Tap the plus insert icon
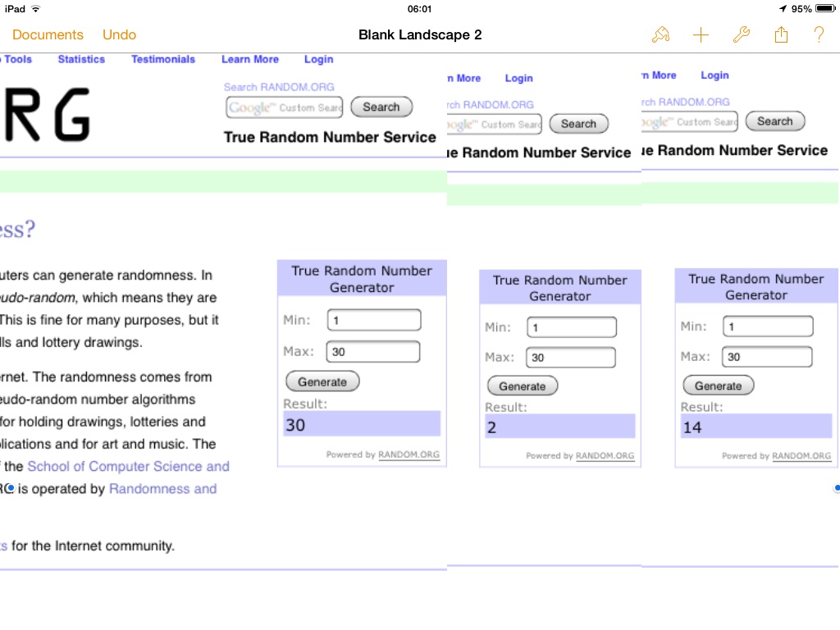 [x=701, y=35]
